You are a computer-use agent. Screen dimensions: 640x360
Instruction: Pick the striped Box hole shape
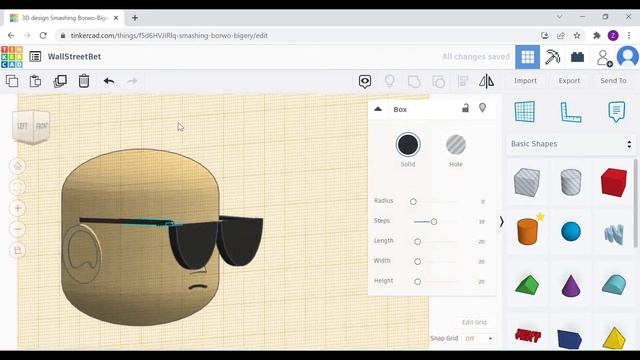(x=527, y=182)
